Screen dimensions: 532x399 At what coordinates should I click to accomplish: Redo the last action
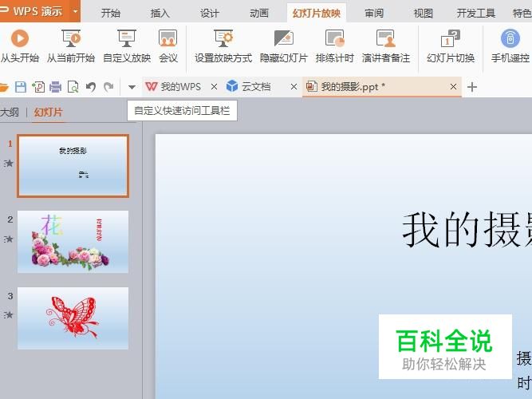pyautogui.click(x=108, y=87)
